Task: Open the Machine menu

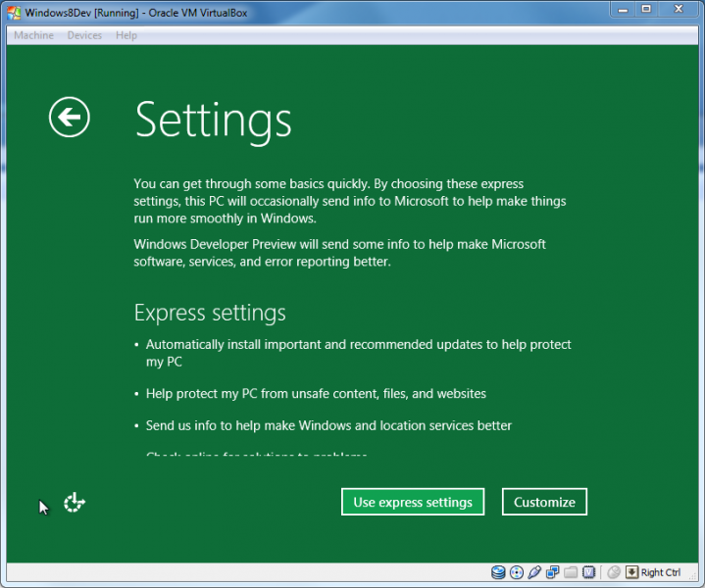Action: [33, 35]
